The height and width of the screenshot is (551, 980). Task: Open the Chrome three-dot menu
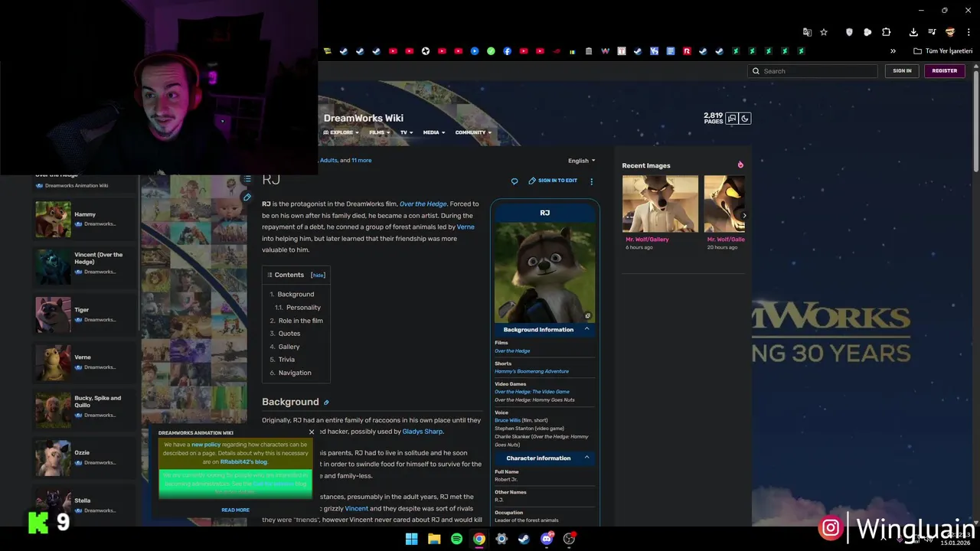click(x=967, y=32)
